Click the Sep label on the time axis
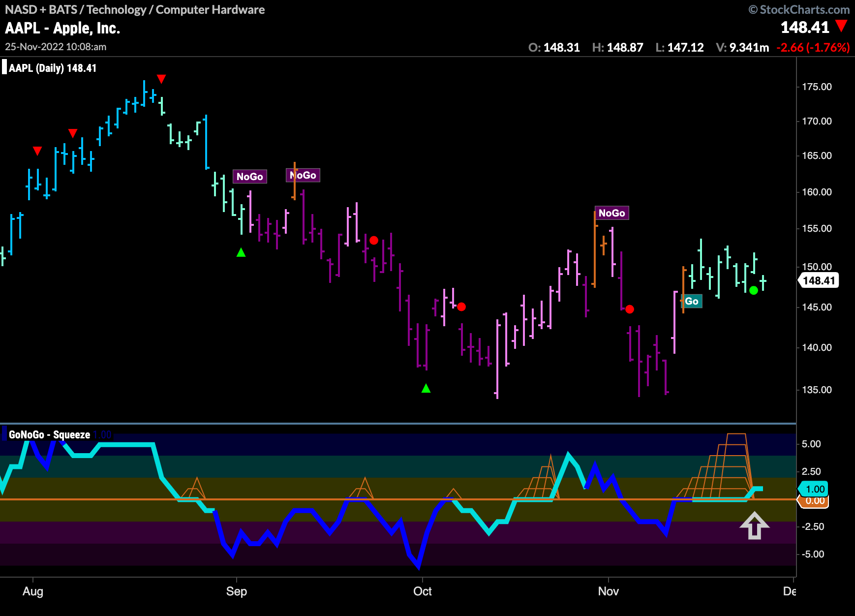855x616 pixels. [237, 591]
